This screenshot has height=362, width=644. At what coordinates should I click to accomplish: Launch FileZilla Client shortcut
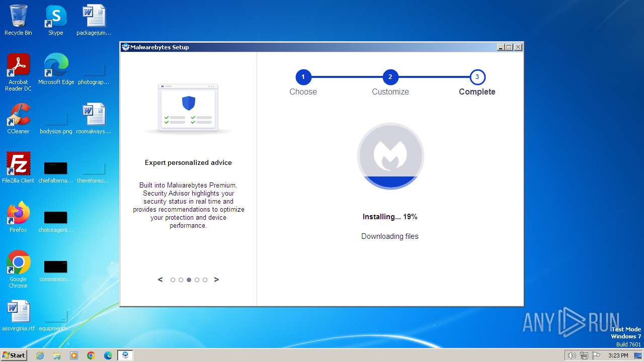click(18, 168)
